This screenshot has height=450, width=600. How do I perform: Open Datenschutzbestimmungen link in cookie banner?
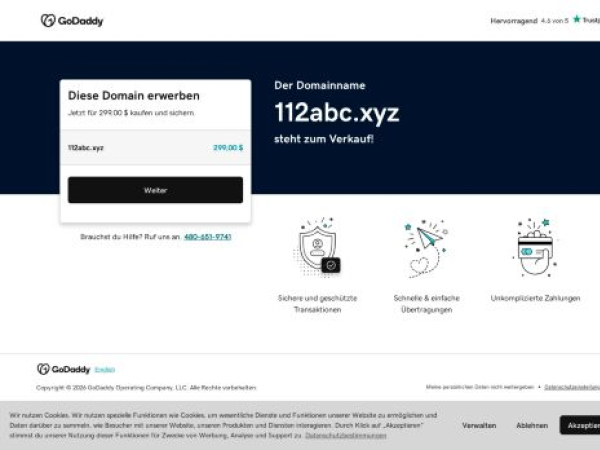point(345,436)
